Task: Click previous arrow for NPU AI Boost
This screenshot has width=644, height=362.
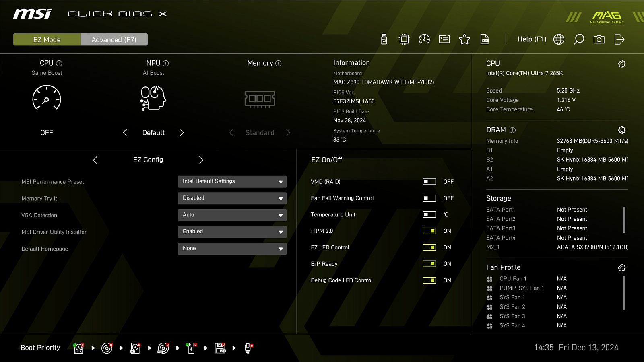Action: [125, 133]
